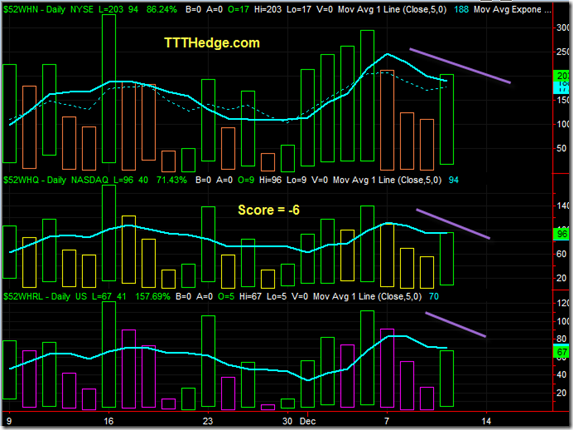Click the Dec month label on time axis
573x430 pixels.
click(308, 421)
